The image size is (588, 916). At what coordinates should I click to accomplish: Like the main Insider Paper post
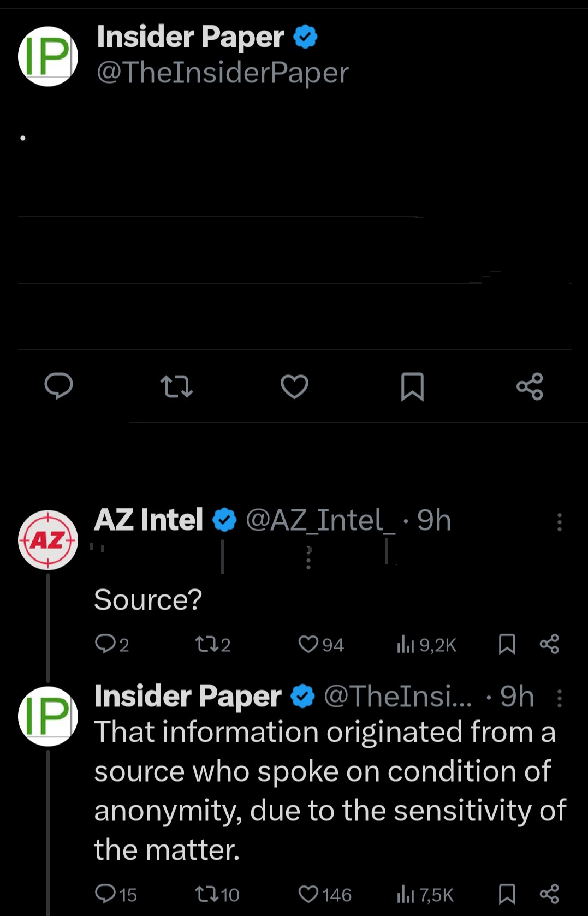(294, 386)
